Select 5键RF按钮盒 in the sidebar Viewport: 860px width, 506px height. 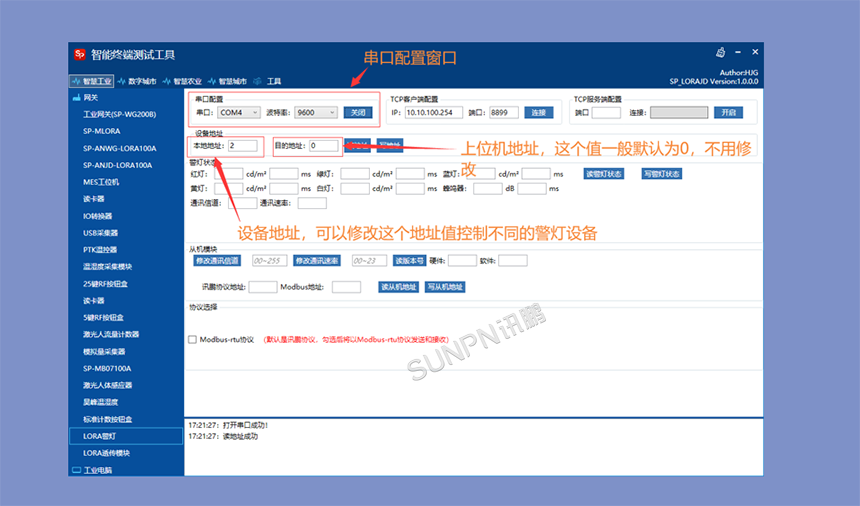103,317
